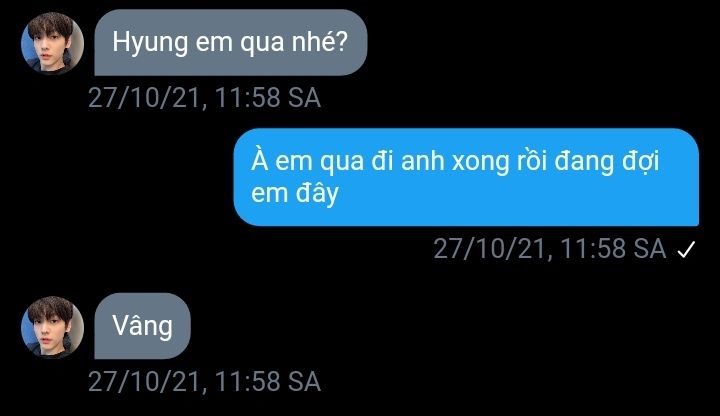Click the timestamp below the blue message
Image resolution: width=720 pixels, height=416 pixels.
pos(550,249)
